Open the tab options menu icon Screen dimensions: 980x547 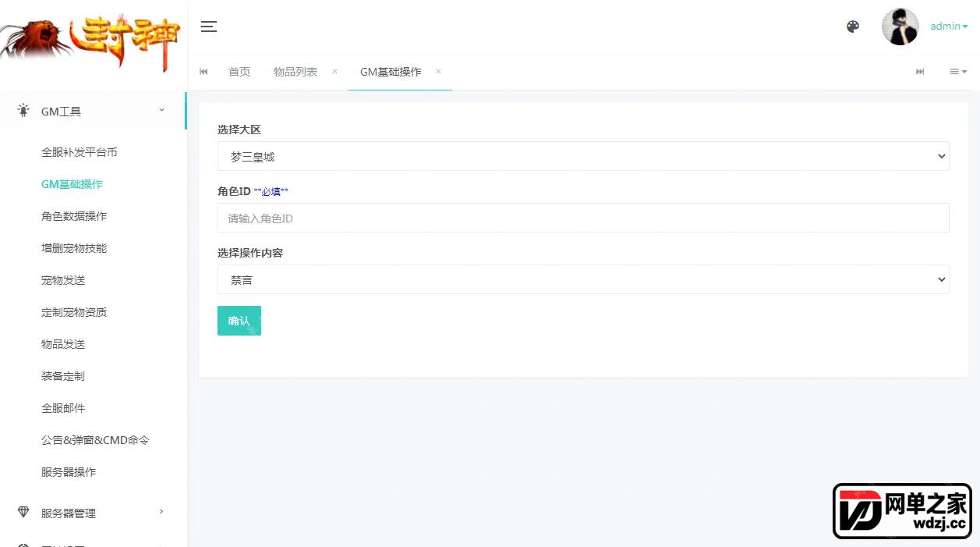point(958,72)
